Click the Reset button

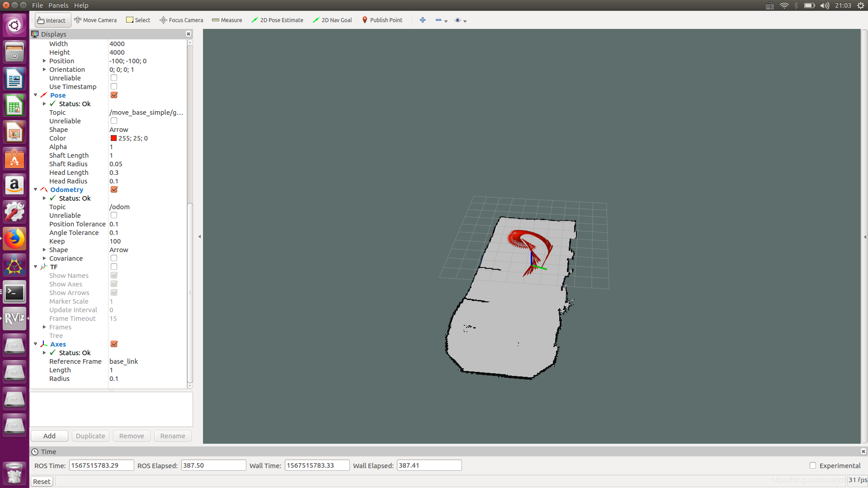pyautogui.click(x=42, y=482)
